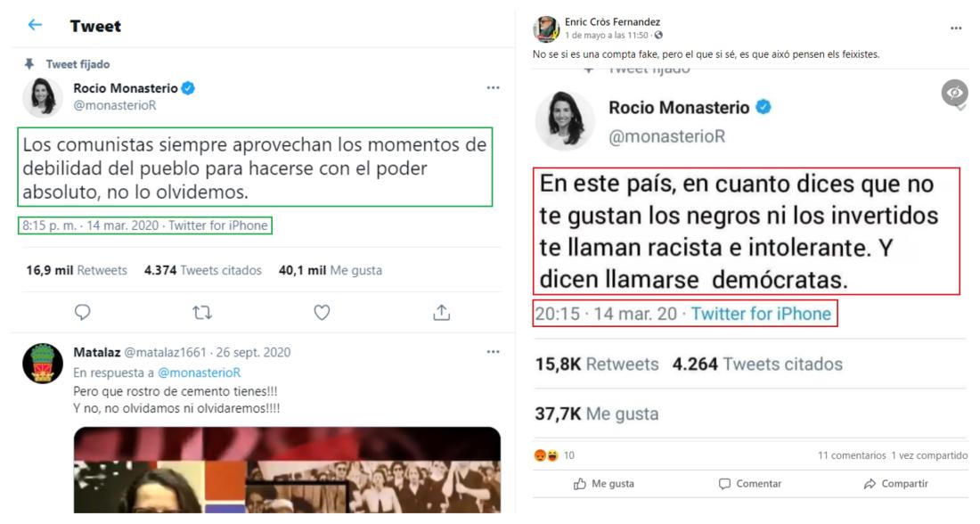This screenshot has height=524, width=980.
Task: Open the three-dot menu on Rocio's tweet
Action: point(494,88)
